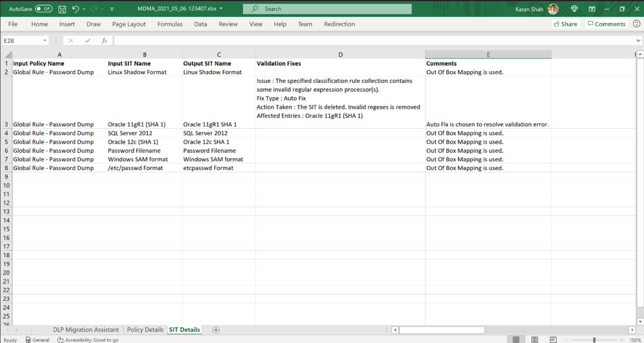Screen dimensions: 644x343
Task: Add a new worksheet with the plus icon
Action: (216, 330)
